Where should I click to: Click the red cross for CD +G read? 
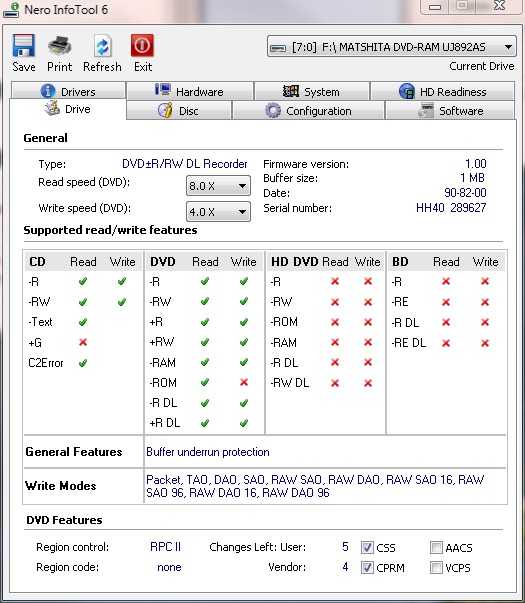pos(83,342)
